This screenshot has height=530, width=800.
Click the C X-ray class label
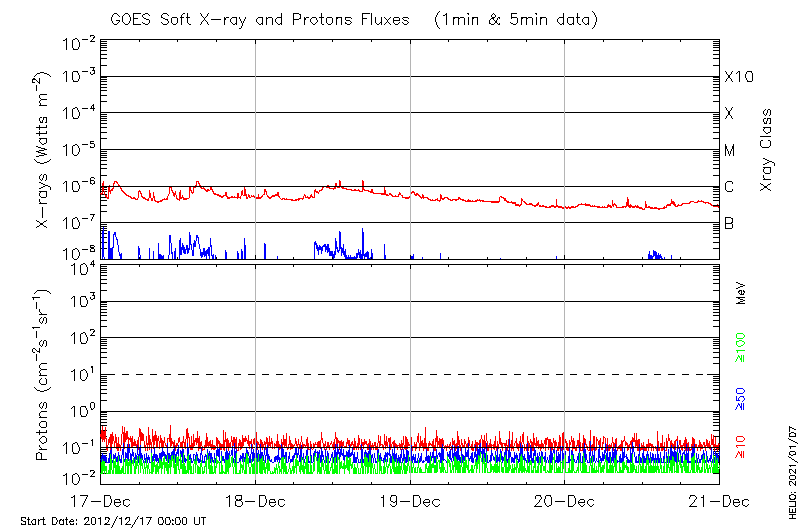pyautogui.click(x=730, y=187)
